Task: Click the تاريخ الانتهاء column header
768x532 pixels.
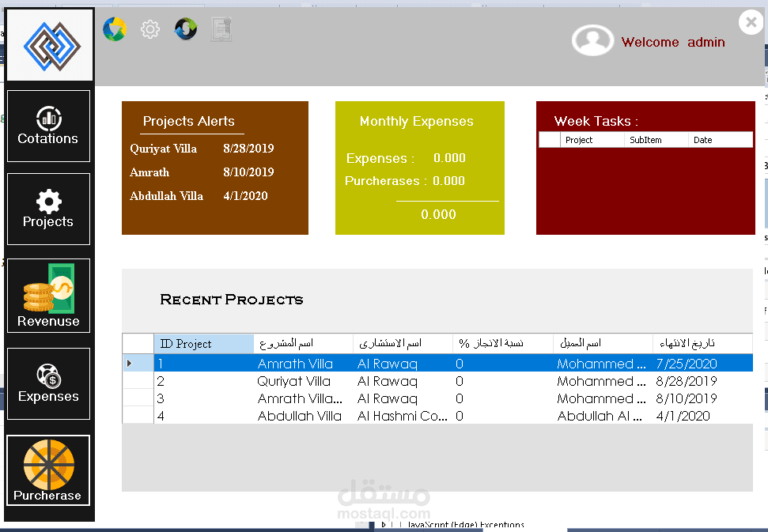Action: (x=702, y=344)
